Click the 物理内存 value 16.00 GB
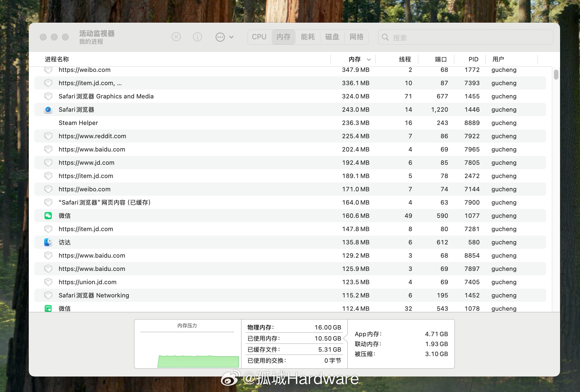The width and height of the screenshot is (580, 392). click(328, 327)
